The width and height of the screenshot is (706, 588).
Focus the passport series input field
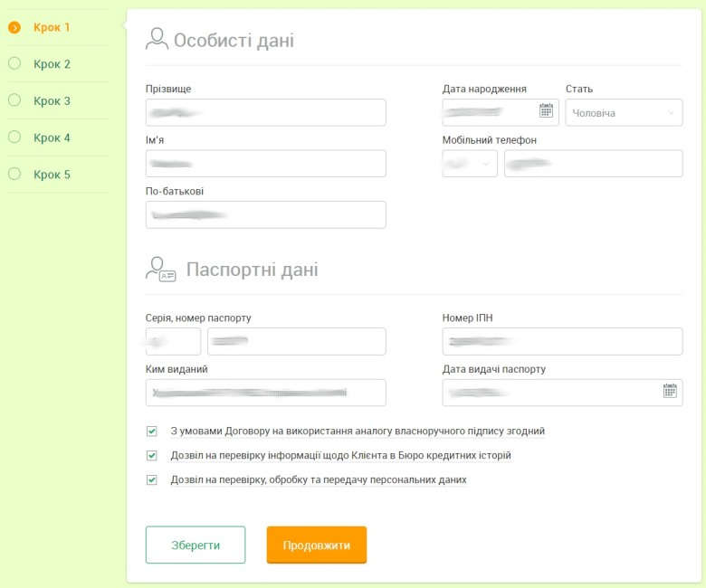(x=173, y=341)
